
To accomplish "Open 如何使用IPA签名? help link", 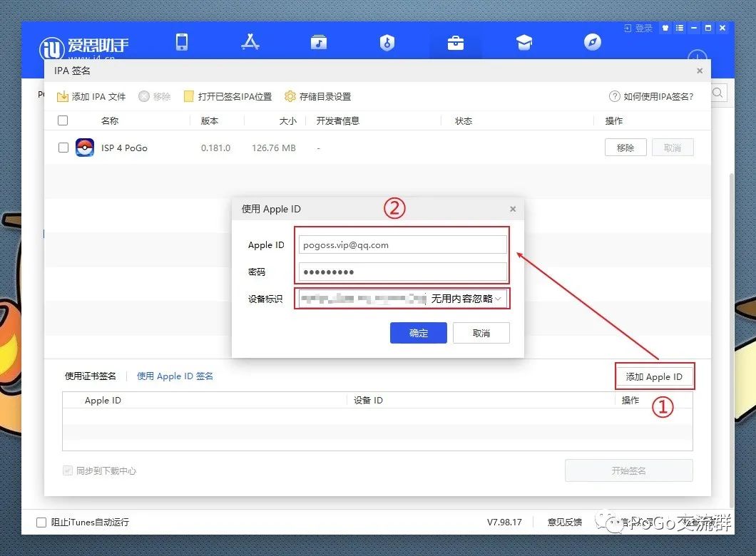I will pyautogui.click(x=651, y=96).
